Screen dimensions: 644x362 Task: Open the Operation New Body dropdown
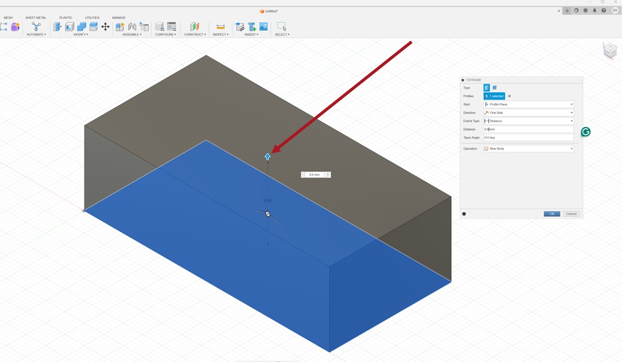click(x=528, y=149)
